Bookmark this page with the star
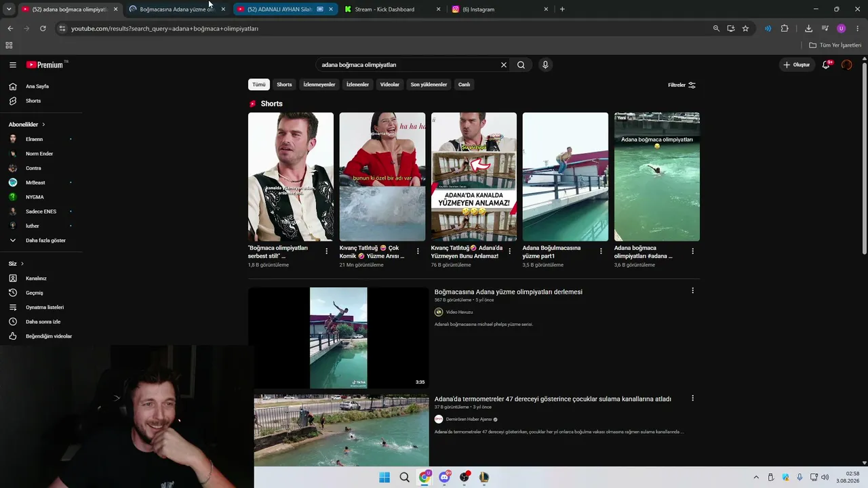This screenshot has width=868, height=488. click(x=745, y=28)
